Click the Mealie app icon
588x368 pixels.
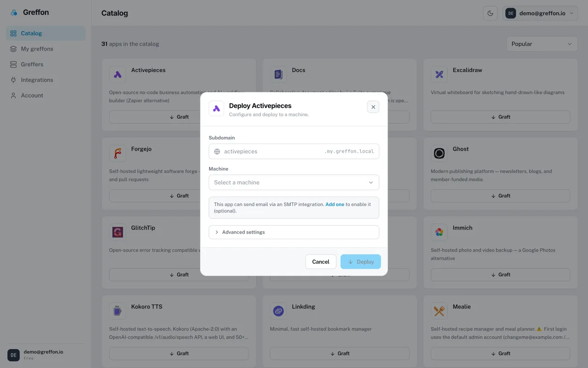pos(439,311)
